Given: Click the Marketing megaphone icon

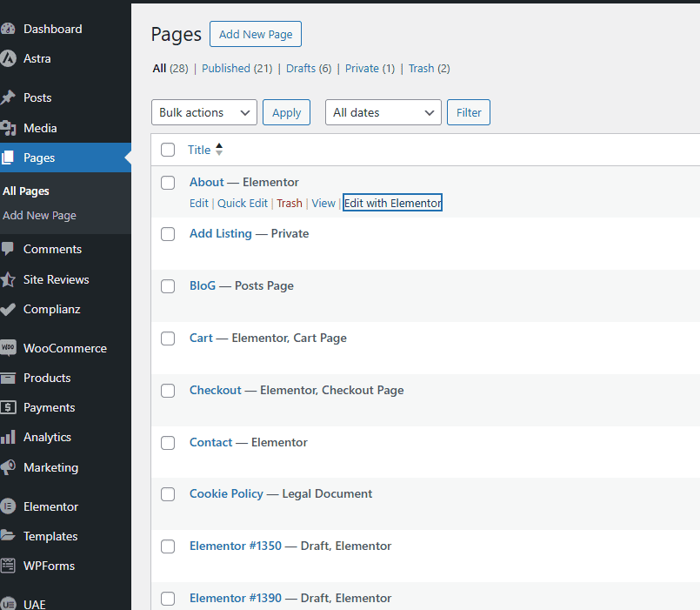Looking at the screenshot, I should point(9,467).
